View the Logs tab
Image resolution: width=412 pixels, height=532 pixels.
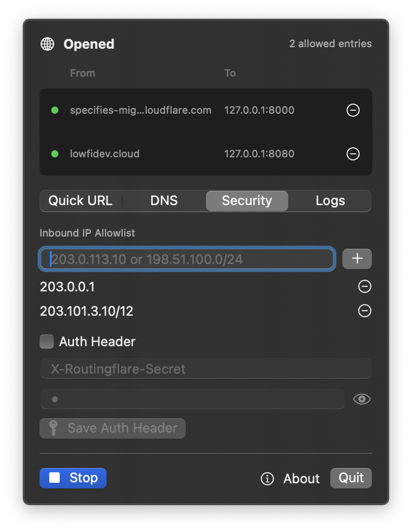(x=330, y=201)
